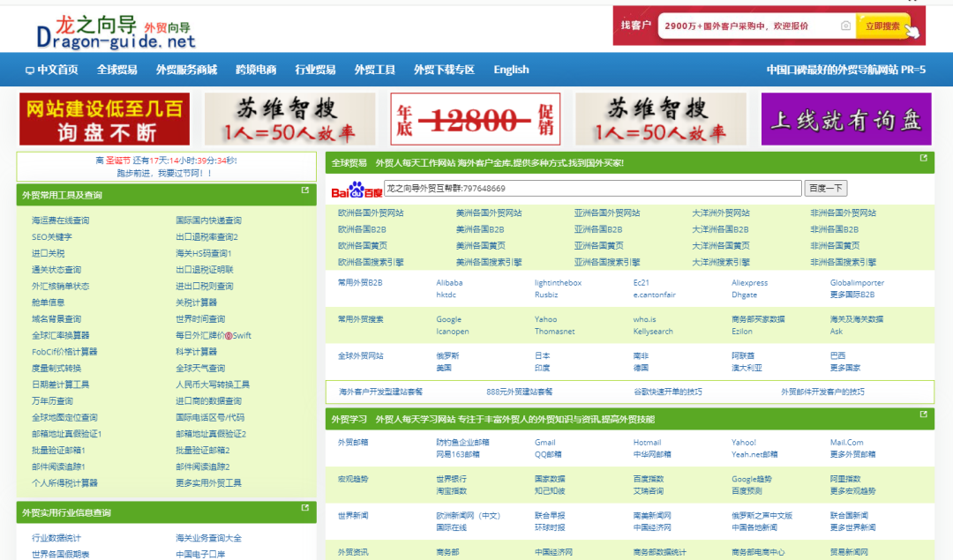Click red 网站建设低至几百 banner ad
This screenshot has height=560, width=953.
click(x=104, y=119)
